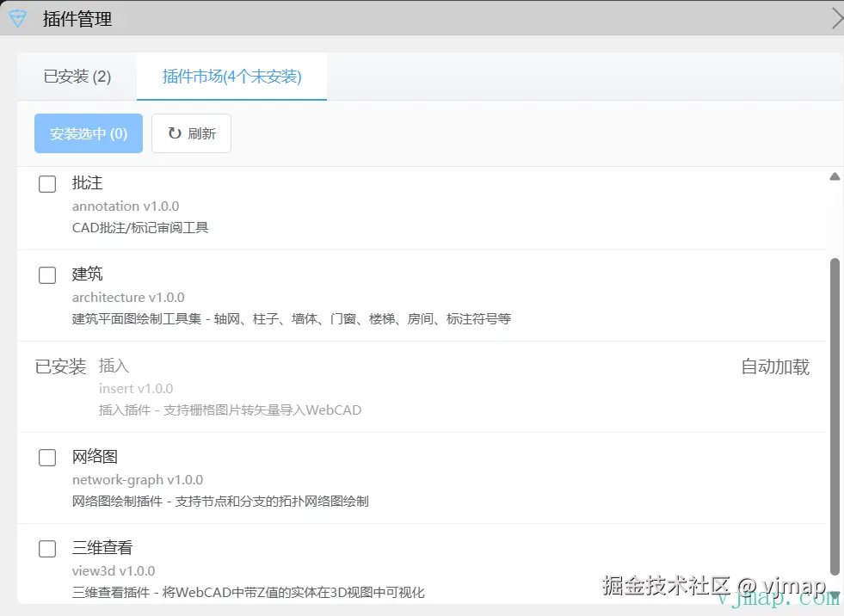This screenshot has height=616, width=844.
Task: Close the 插件管理 dialog
Action: click(x=836, y=18)
